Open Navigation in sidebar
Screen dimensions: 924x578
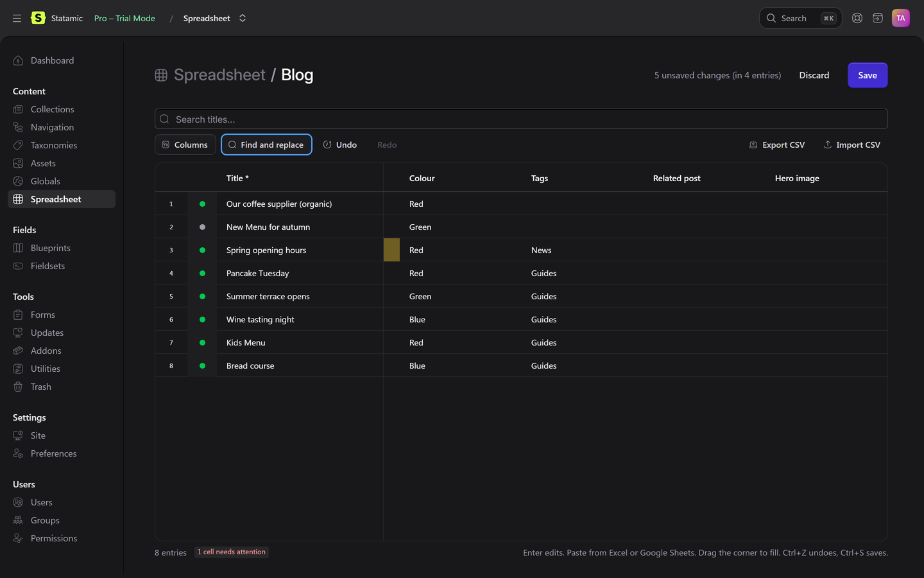coord(62,127)
